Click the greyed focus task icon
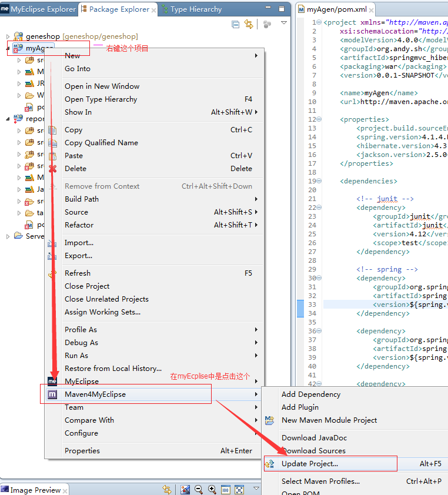 point(267,24)
